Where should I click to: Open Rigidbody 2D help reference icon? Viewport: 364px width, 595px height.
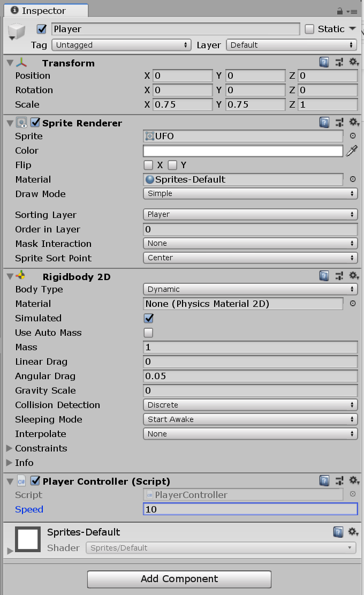click(x=324, y=276)
